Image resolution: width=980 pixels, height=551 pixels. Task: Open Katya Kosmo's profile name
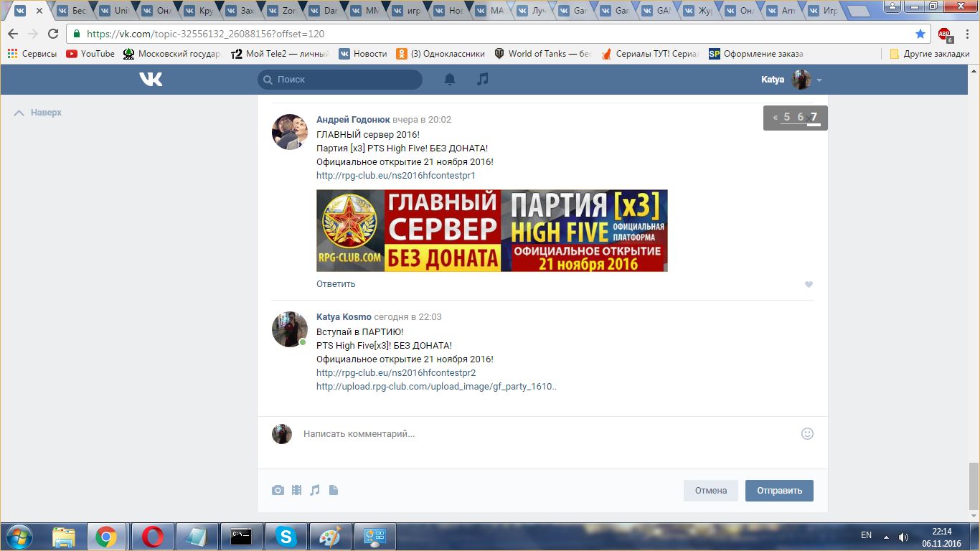[344, 317]
